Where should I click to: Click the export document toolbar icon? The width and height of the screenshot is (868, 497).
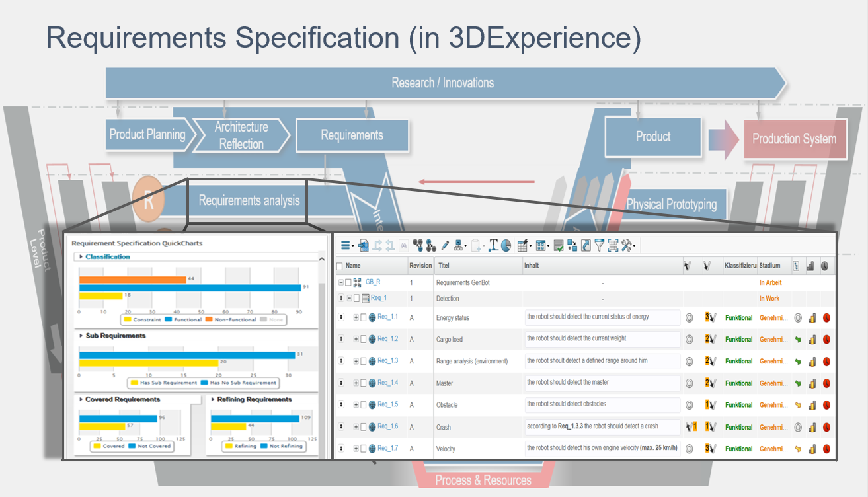click(x=364, y=245)
